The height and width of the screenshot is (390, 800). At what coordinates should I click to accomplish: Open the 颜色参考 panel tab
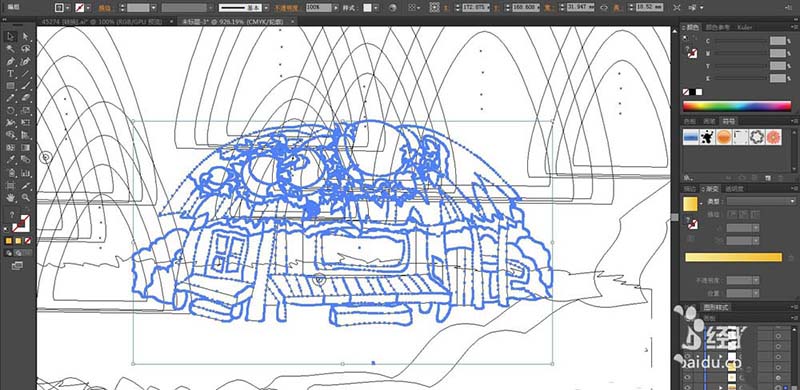pyautogui.click(x=717, y=27)
